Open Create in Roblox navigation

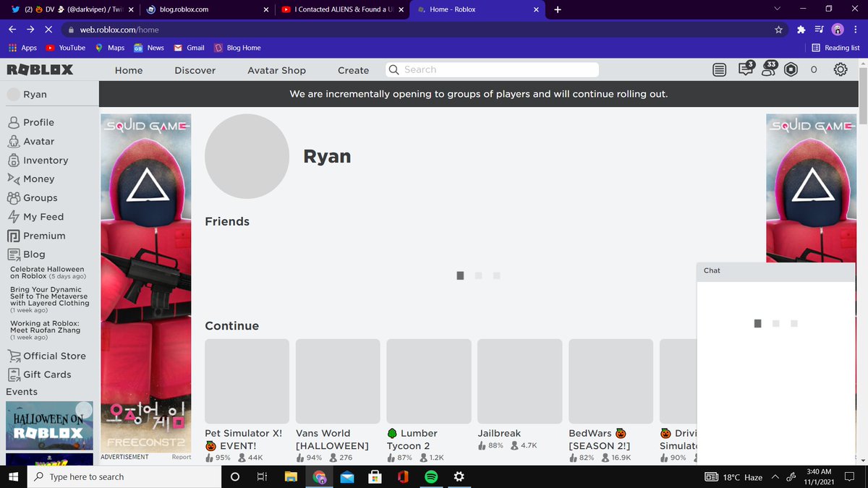tap(353, 70)
